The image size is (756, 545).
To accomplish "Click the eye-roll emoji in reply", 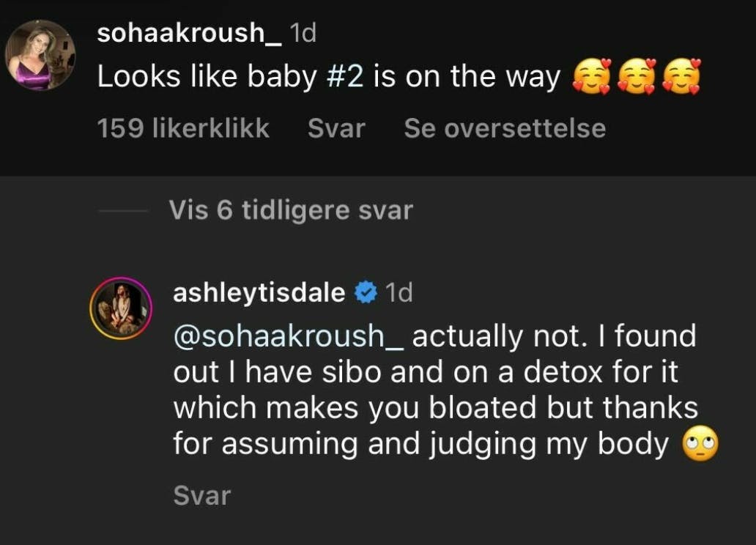I will pyautogui.click(x=700, y=445).
